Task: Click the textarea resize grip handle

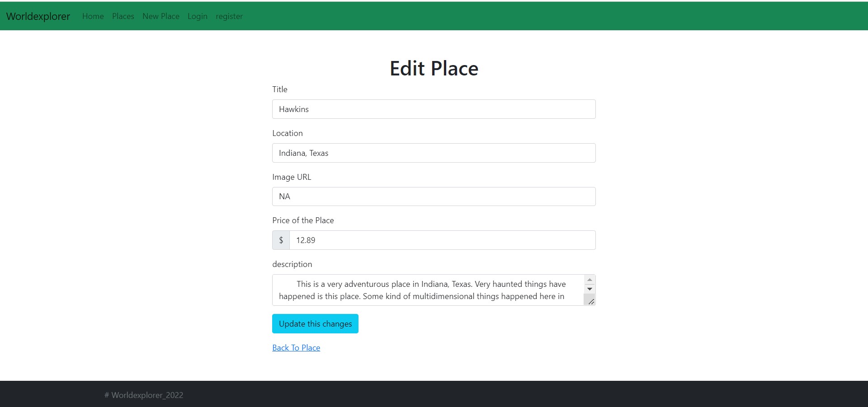Action: point(590,301)
